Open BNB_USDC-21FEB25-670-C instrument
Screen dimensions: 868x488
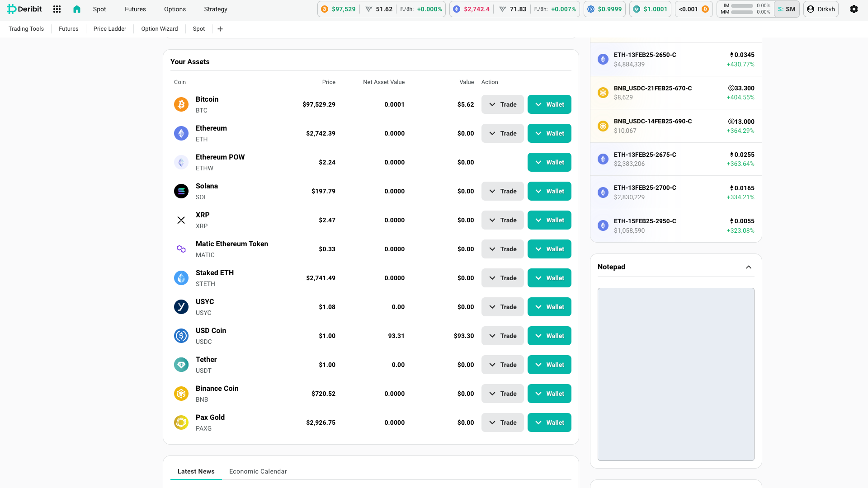click(676, 93)
